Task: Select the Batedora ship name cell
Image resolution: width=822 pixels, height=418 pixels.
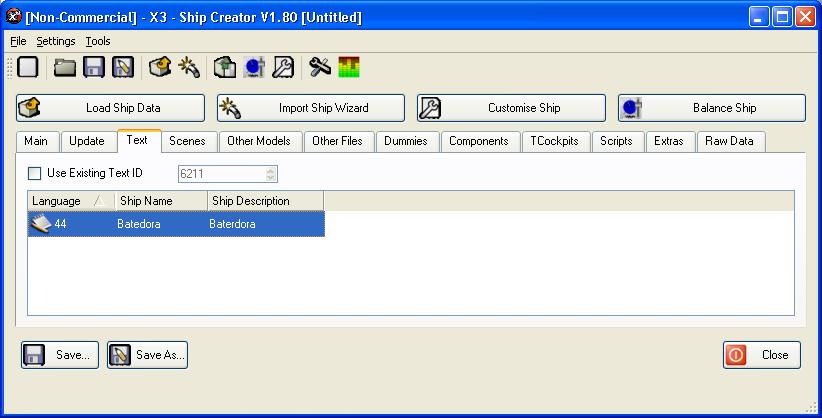Action: click(139, 224)
